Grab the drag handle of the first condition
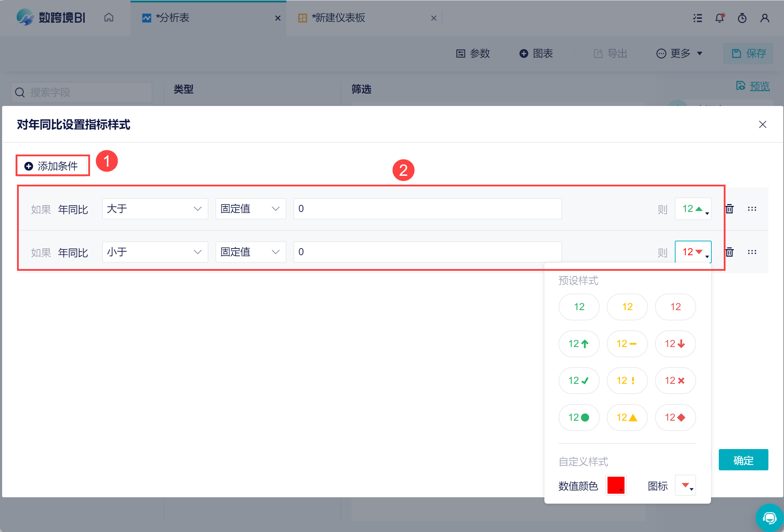Image resolution: width=784 pixels, height=532 pixels. [x=752, y=209]
